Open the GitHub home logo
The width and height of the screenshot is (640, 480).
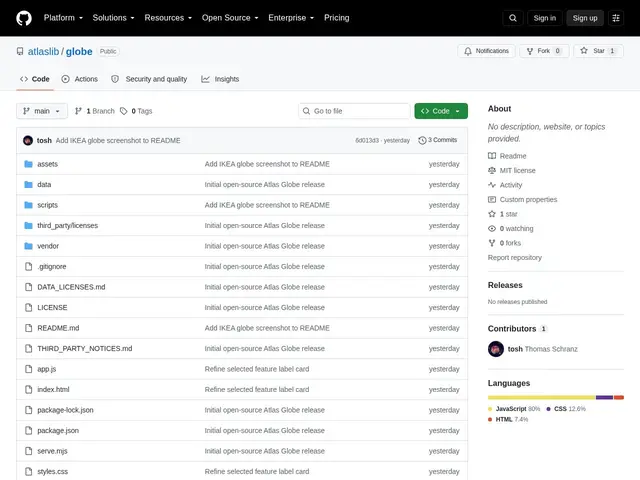point(24,18)
